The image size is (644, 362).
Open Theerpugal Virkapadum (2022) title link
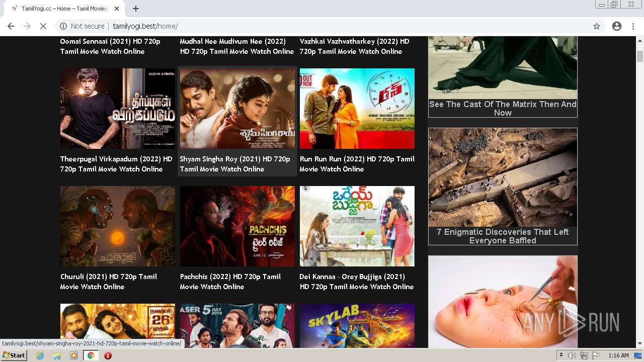click(x=116, y=164)
